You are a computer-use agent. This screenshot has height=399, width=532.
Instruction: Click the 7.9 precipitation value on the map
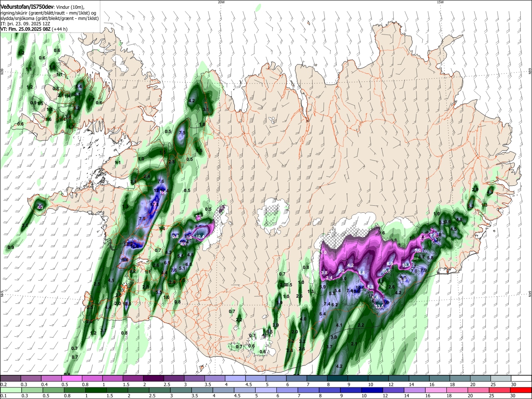tap(424, 271)
